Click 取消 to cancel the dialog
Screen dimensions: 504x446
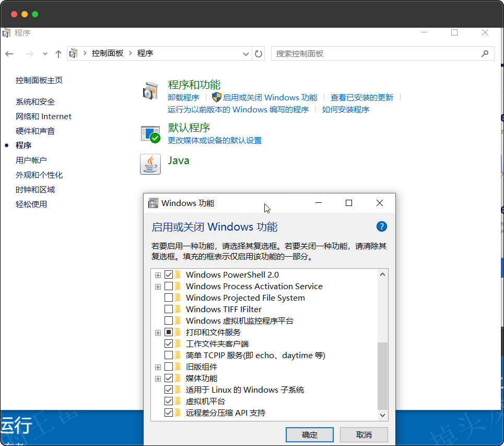pos(364,434)
